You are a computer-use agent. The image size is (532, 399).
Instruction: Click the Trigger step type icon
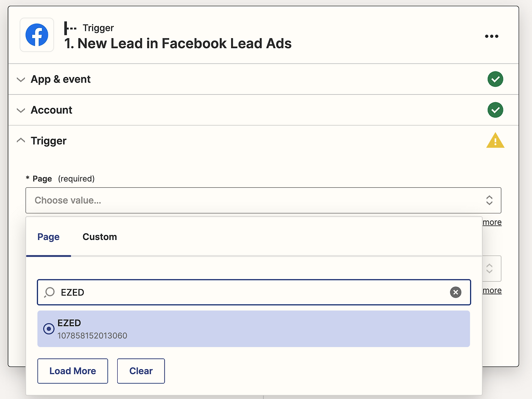pos(70,28)
